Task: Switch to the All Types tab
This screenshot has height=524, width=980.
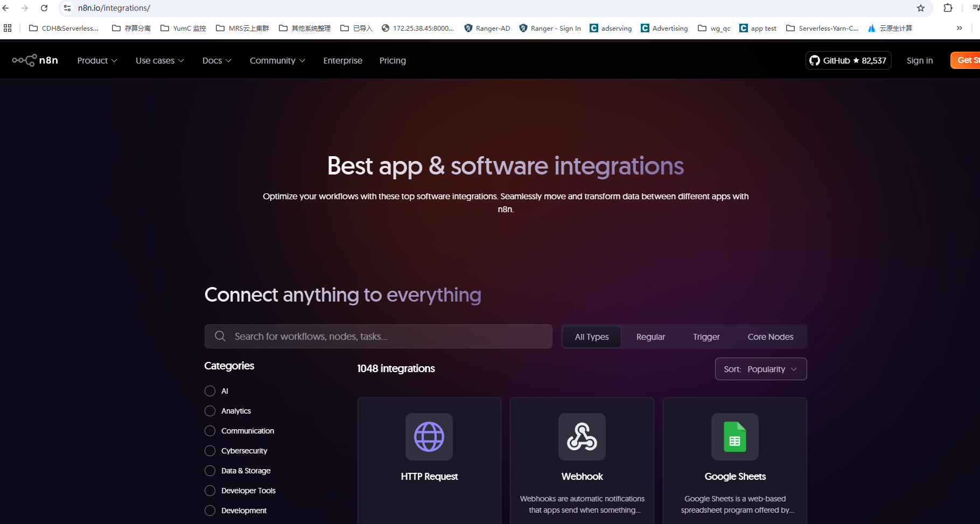Action: (x=592, y=337)
